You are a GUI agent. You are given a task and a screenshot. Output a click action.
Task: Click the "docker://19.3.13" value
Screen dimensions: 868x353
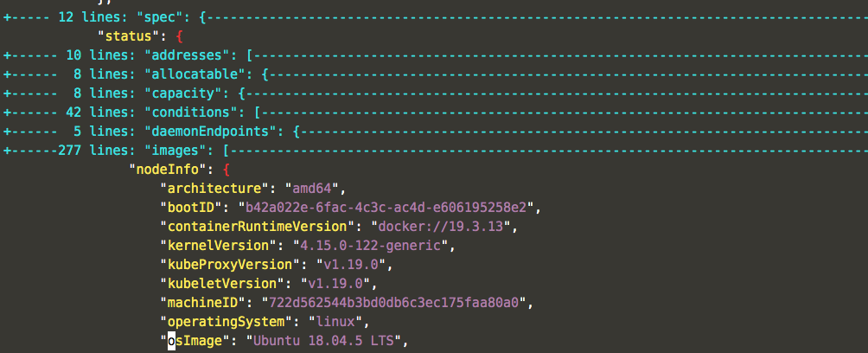point(444,227)
